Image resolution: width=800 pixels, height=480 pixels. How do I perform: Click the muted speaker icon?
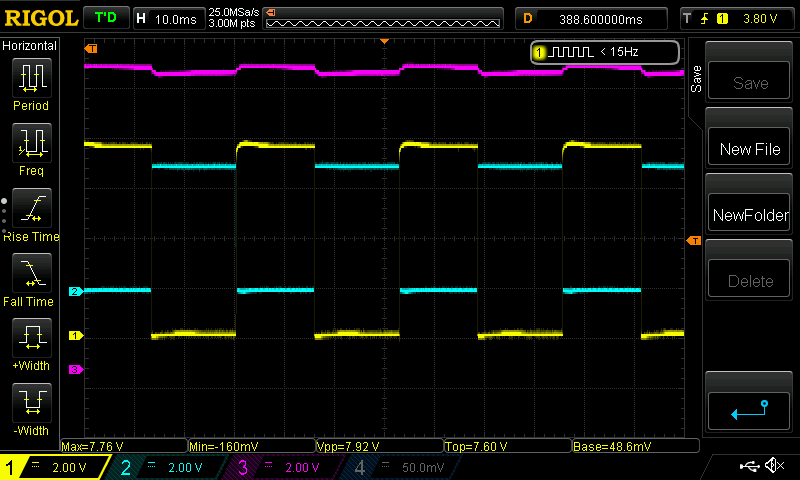[x=774, y=465]
